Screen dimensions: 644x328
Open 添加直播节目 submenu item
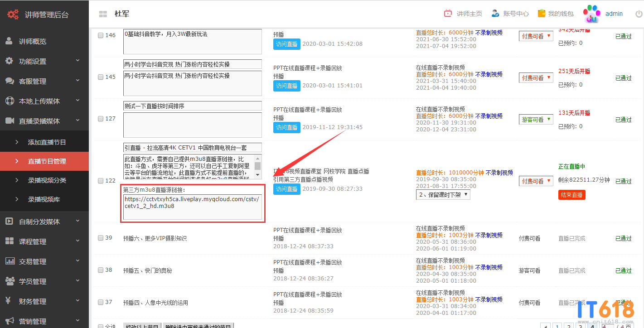click(x=47, y=142)
